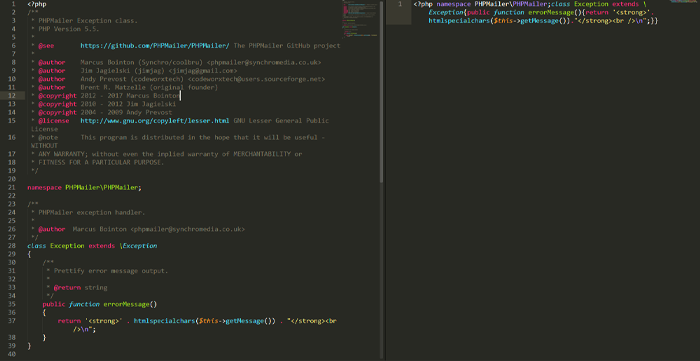Click 'getMessage()' in the right pane
Image resolution: width=700 pixels, height=361 pixels.
coord(543,21)
